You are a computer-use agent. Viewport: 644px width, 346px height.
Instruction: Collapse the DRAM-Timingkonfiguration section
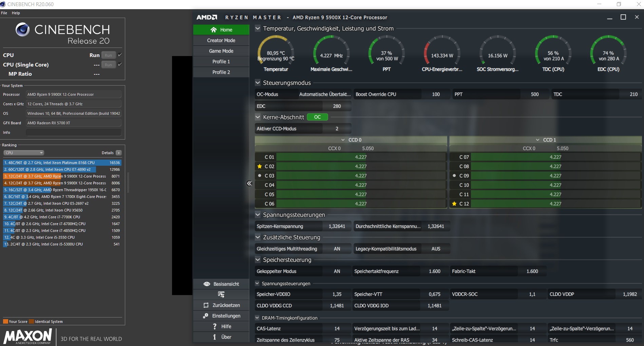pos(257,318)
